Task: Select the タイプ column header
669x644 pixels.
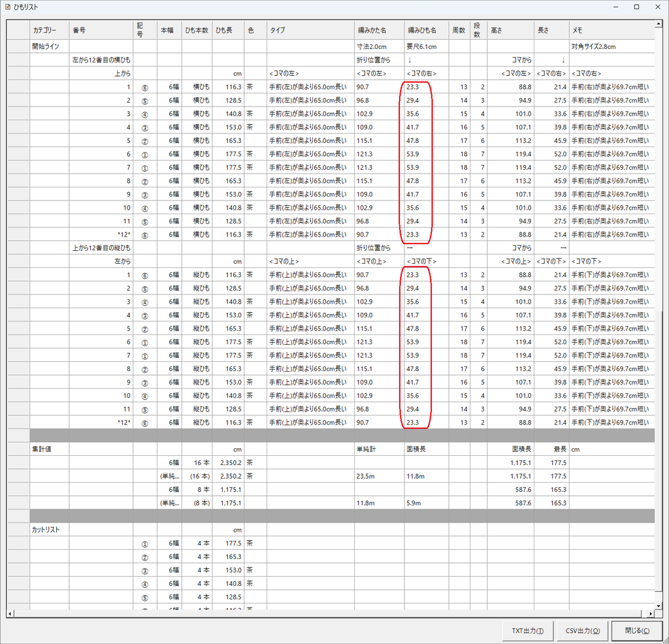Action: click(x=310, y=30)
